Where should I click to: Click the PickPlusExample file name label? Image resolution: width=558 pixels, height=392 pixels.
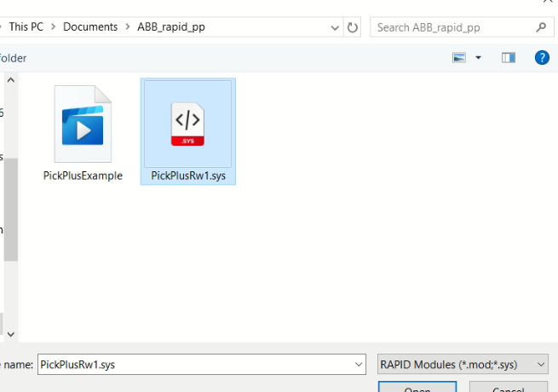tap(83, 176)
